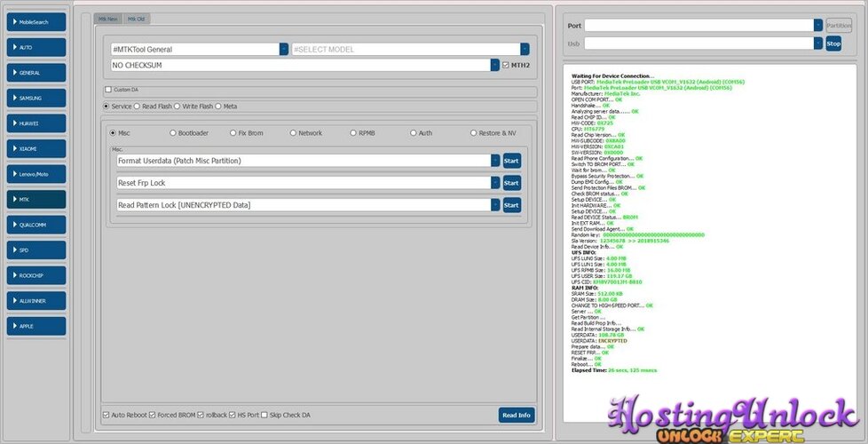Viewport: 868px width, 444px height.
Task: Toggle the MTH2 checkbox
Action: point(505,66)
